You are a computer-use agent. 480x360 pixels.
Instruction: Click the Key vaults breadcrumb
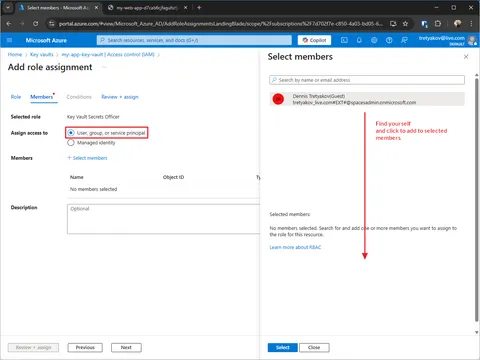tap(42, 54)
